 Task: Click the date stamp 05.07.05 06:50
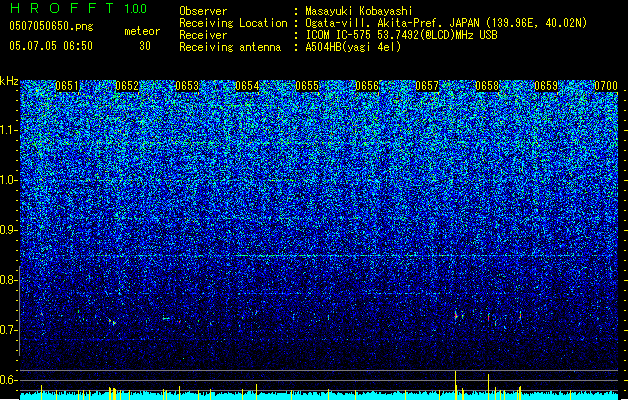[x=51, y=46]
